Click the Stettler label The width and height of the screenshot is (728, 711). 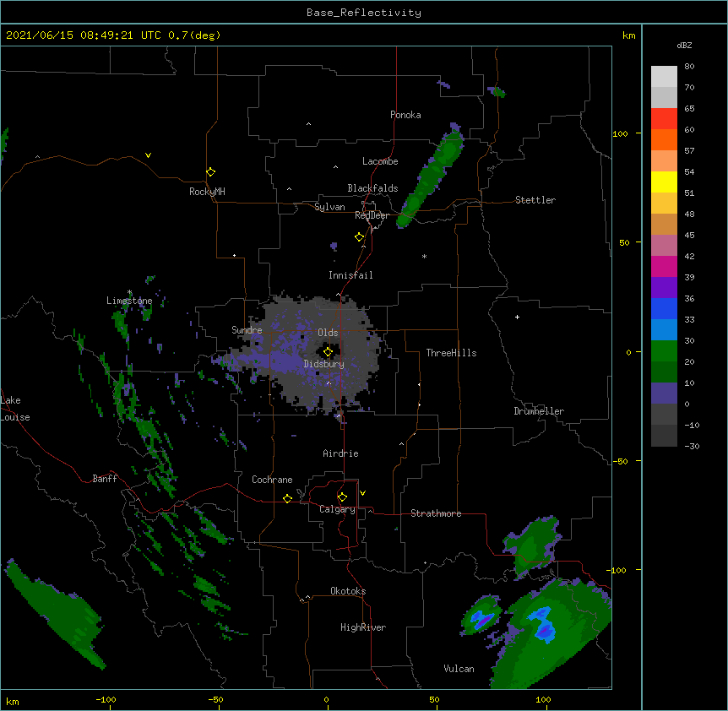pyautogui.click(x=535, y=200)
